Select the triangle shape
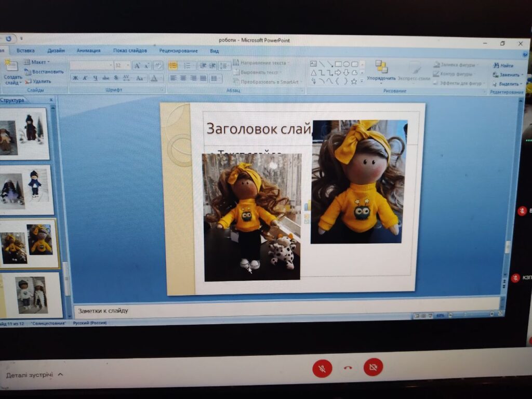The width and height of the screenshot is (532, 399). 313,73
